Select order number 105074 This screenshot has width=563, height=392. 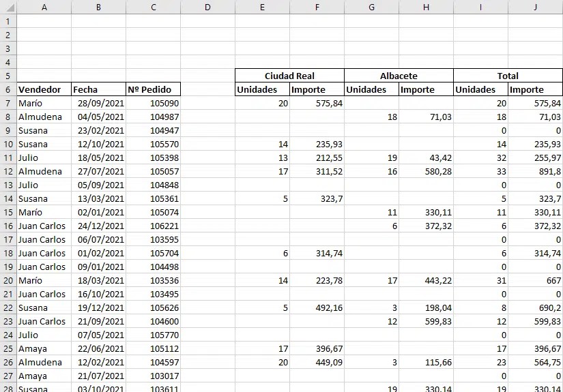pyautogui.click(x=154, y=212)
